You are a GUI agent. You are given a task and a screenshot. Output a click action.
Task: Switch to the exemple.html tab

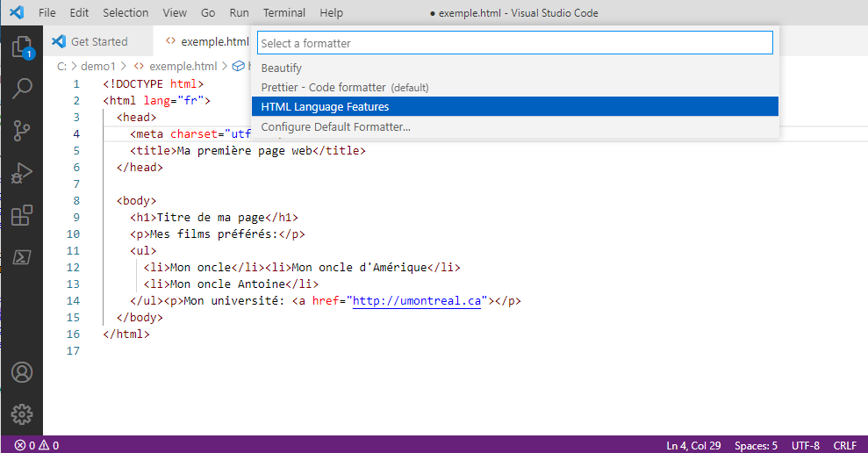point(203,41)
